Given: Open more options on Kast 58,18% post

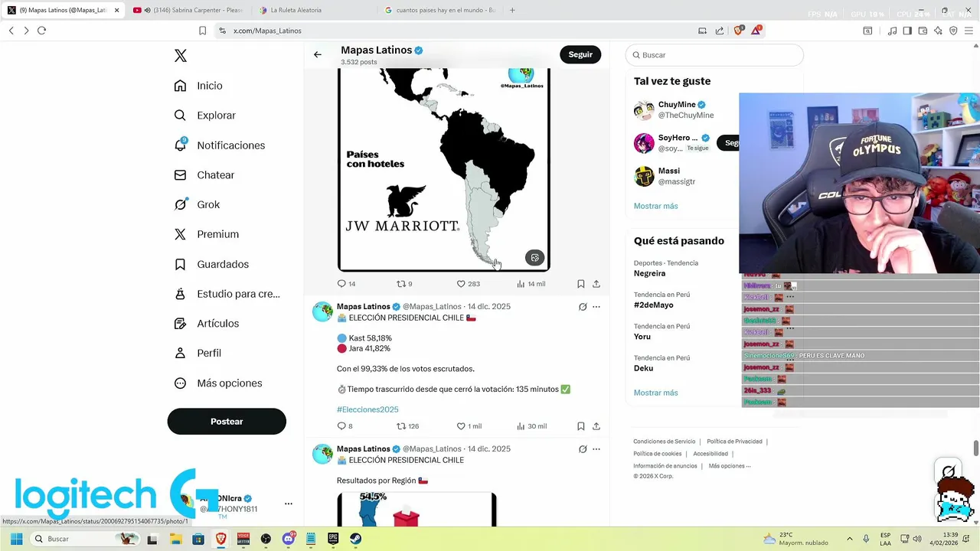Looking at the screenshot, I should coord(596,307).
